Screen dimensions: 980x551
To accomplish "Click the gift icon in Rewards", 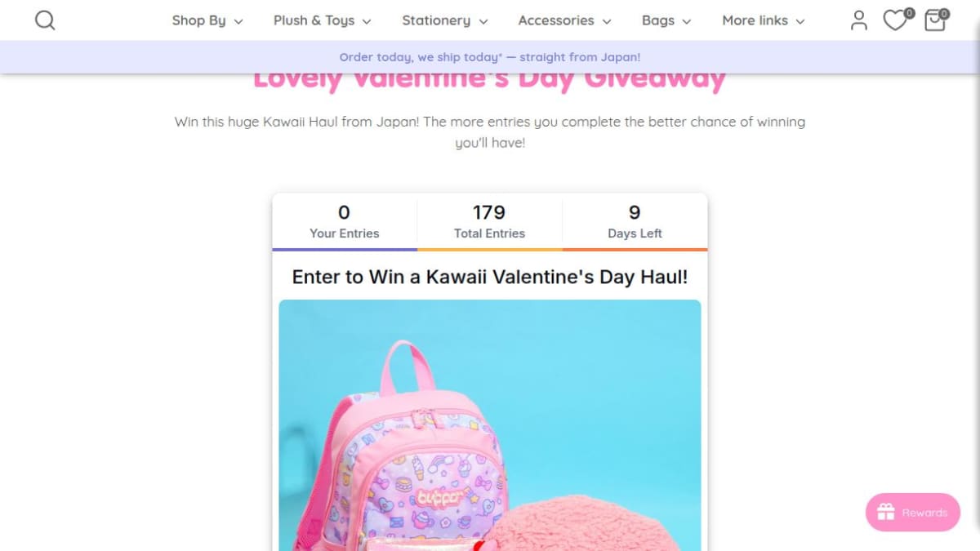I will 886,513.
